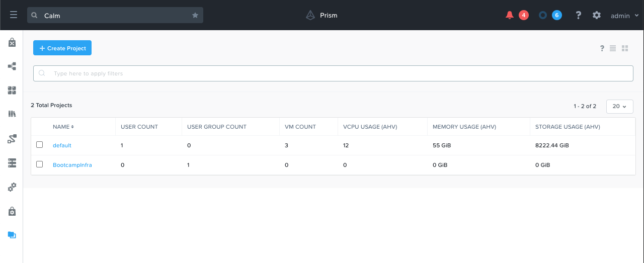Select the BootcampInfra project checkbox
Image resolution: width=644 pixels, height=263 pixels.
(x=40, y=164)
